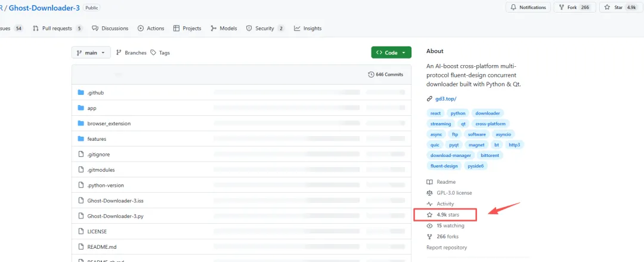Screen dimensions: 644x262
Task: Click the history clock icon beside Commits
Action: (371, 75)
